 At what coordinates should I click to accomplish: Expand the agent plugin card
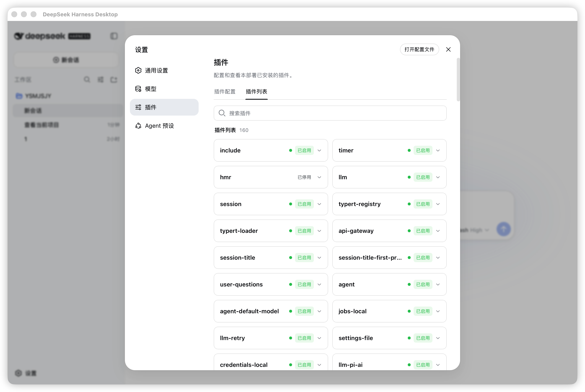pyautogui.click(x=438, y=285)
